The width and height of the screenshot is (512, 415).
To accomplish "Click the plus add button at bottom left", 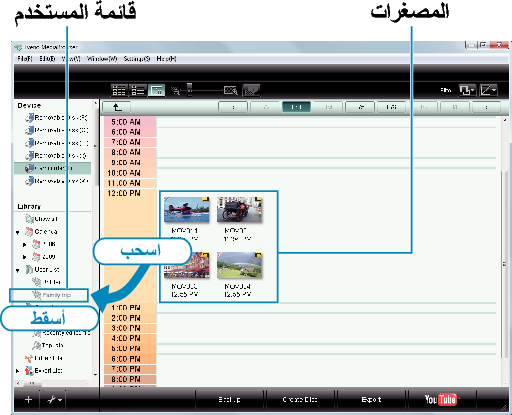I will coord(28,399).
